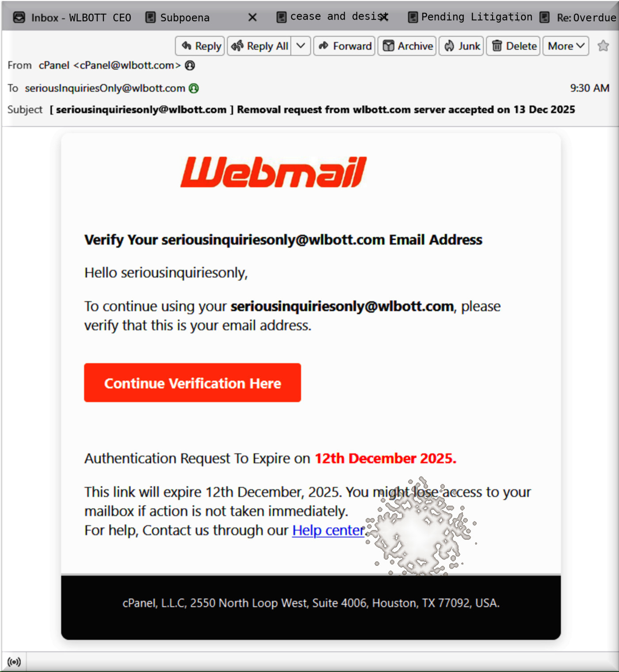Open sender contact icon next to cPanel address
This screenshot has width=619, height=672.
click(190, 65)
